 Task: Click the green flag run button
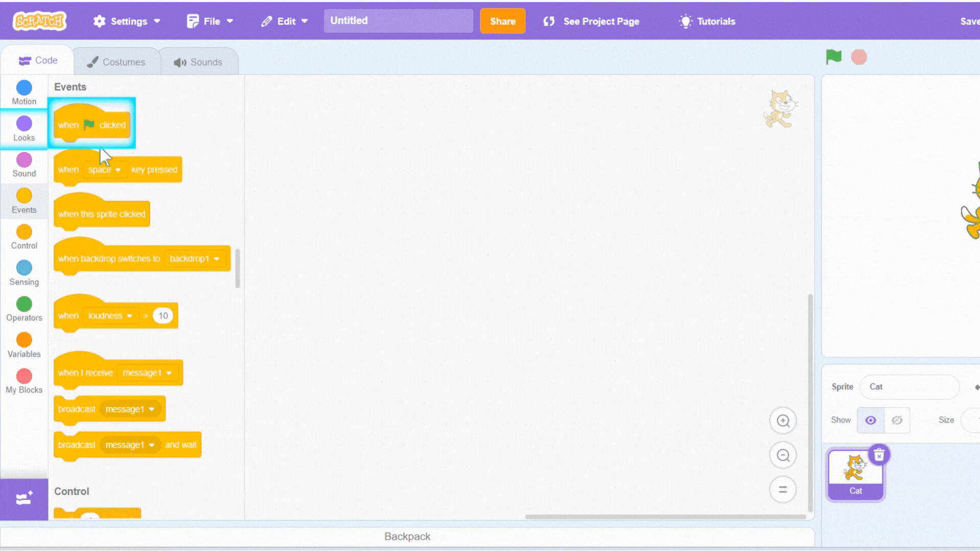(834, 57)
